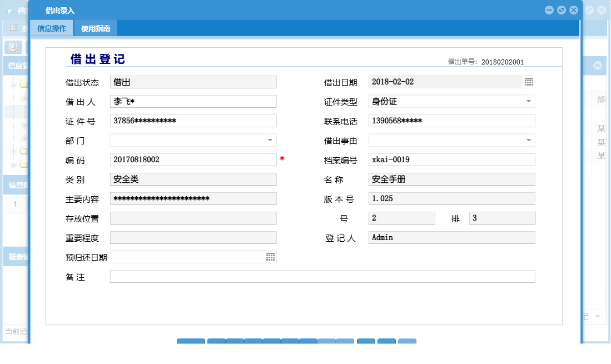Click the 版本号 field showing 1.025

tap(451, 198)
